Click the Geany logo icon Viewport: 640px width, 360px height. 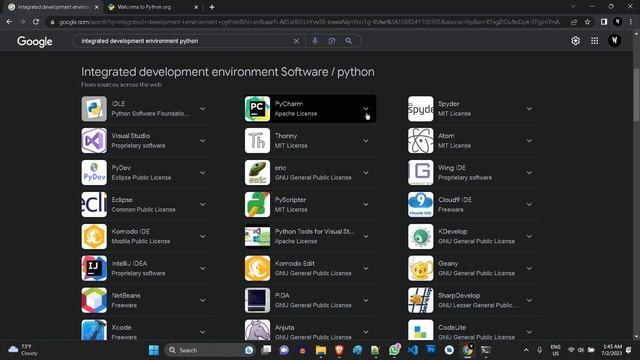click(x=420, y=268)
